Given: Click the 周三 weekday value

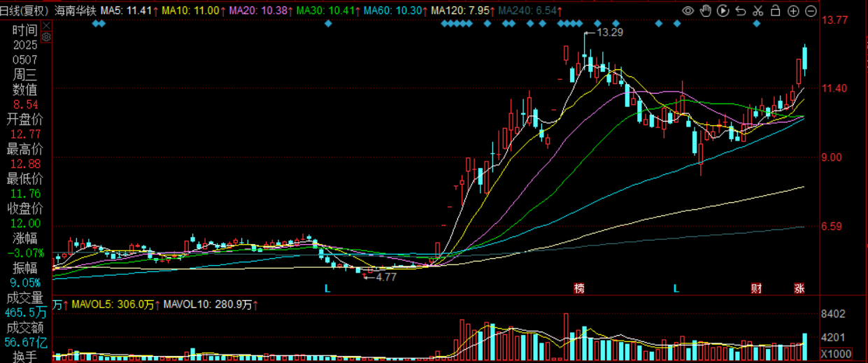Looking at the screenshot, I should tap(24, 74).
